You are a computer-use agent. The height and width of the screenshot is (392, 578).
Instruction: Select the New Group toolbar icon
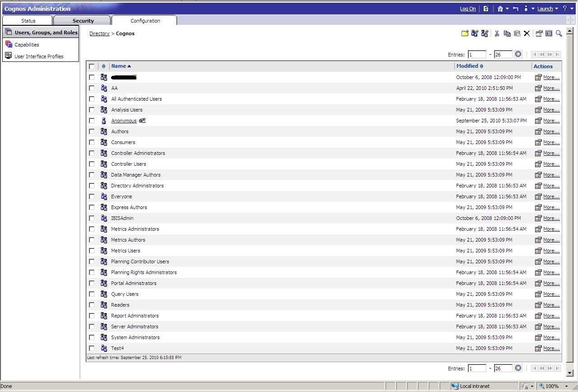pyautogui.click(x=475, y=33)
